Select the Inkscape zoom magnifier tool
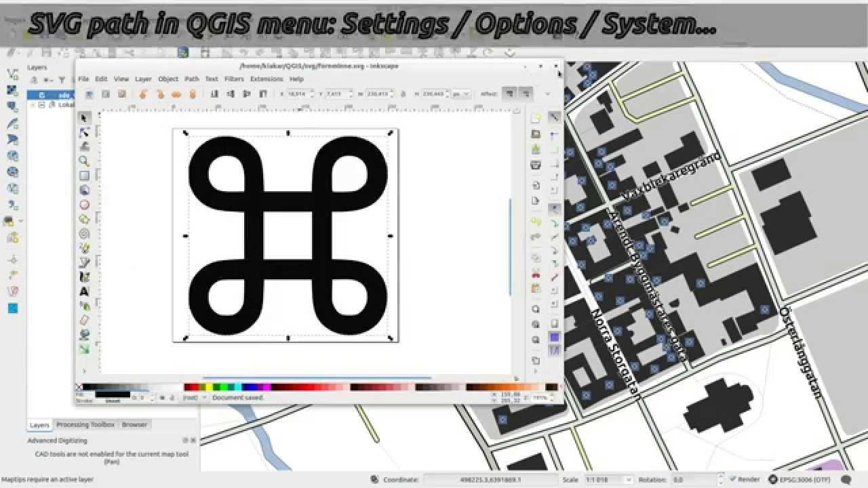 pos(84,161)
